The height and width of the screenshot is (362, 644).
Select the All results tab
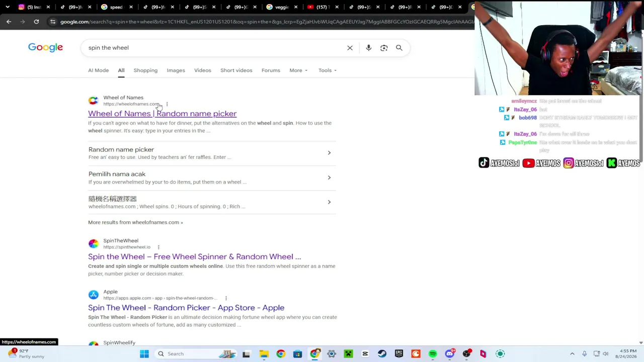click(x=121, y=70)
